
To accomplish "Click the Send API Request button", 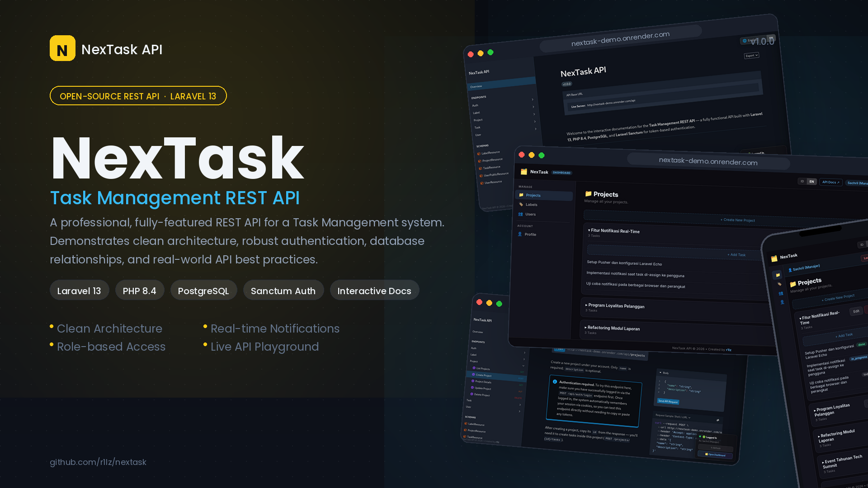I will click(x=668, y=401).
